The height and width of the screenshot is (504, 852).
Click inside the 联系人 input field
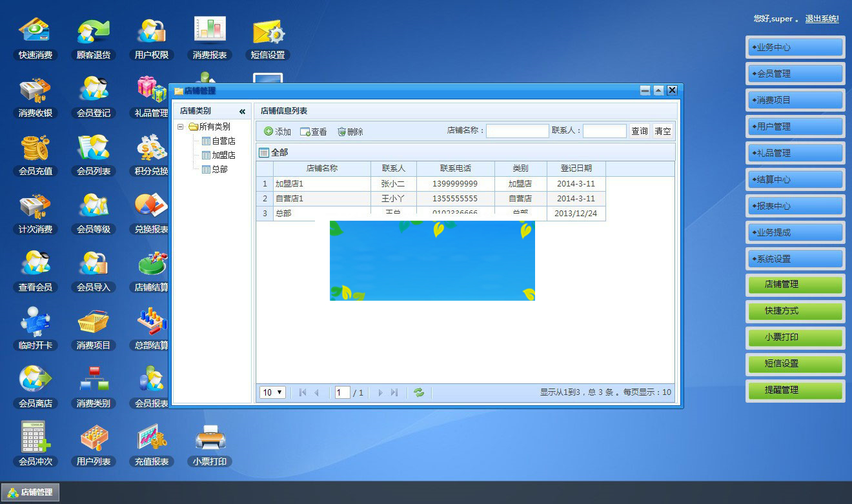(x=604, y=130)
